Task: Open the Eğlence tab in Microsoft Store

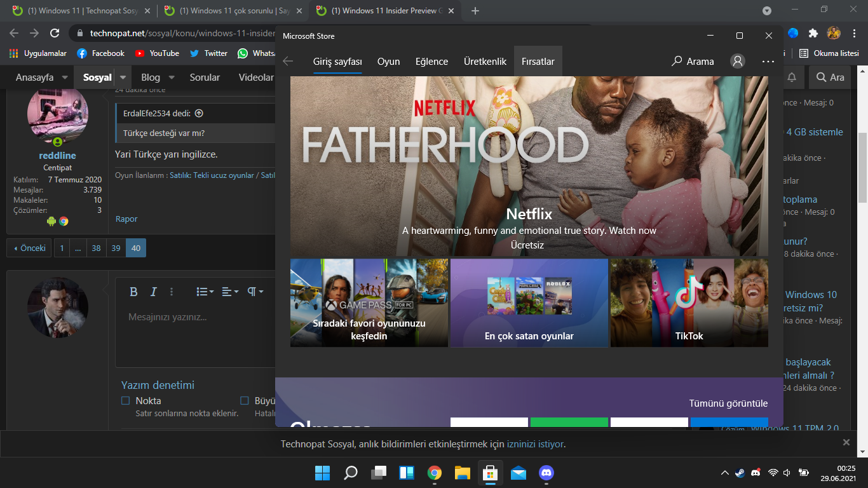Action: 432,62
